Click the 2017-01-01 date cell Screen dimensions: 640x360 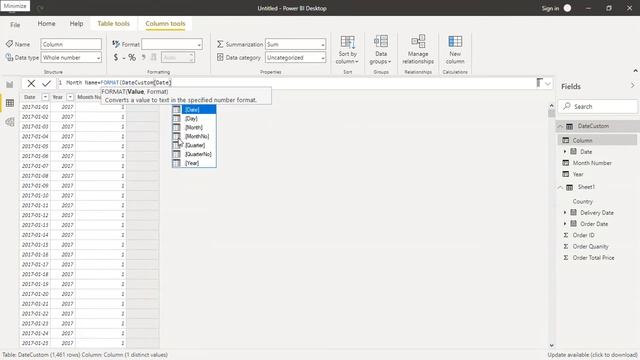point(35,107)
